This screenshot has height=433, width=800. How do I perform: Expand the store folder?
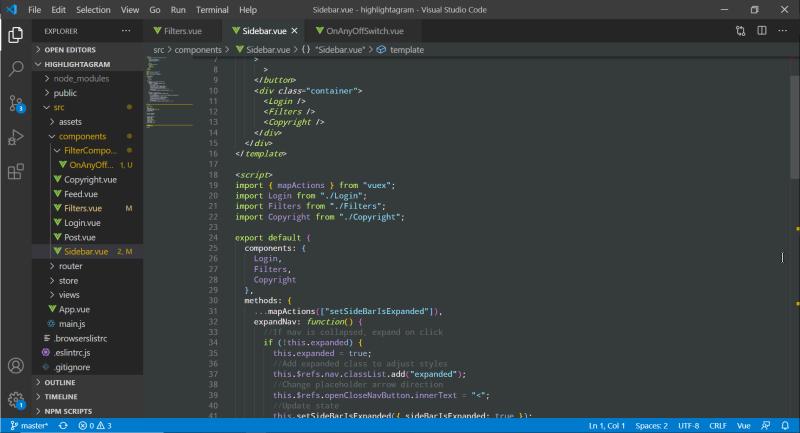[x=68, y=281]
